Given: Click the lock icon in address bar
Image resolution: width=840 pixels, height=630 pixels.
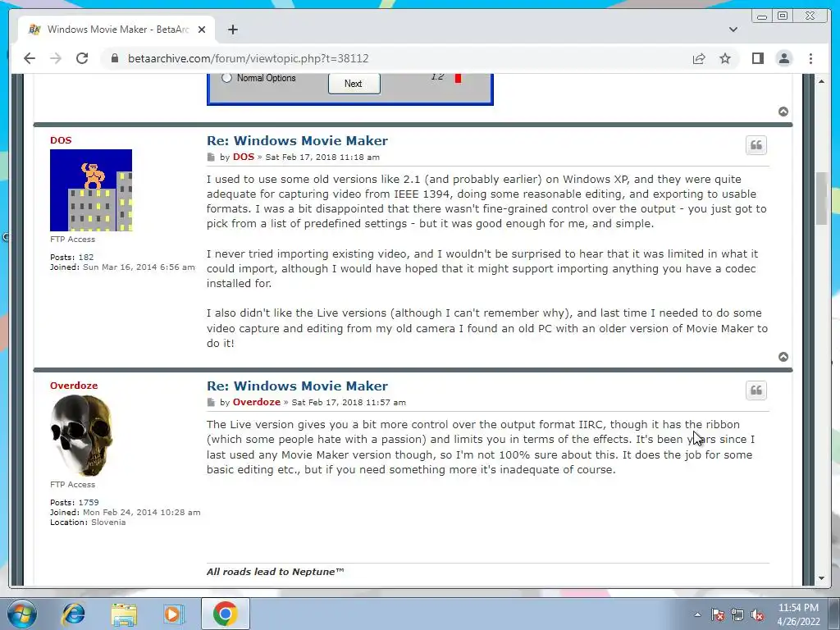Looking at the screenshot, I should coord(114,58).
